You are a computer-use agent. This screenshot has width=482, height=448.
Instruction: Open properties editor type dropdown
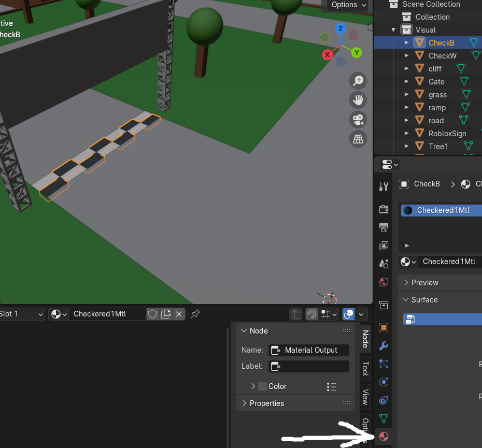pyautogui.click(x=389, y=165)
